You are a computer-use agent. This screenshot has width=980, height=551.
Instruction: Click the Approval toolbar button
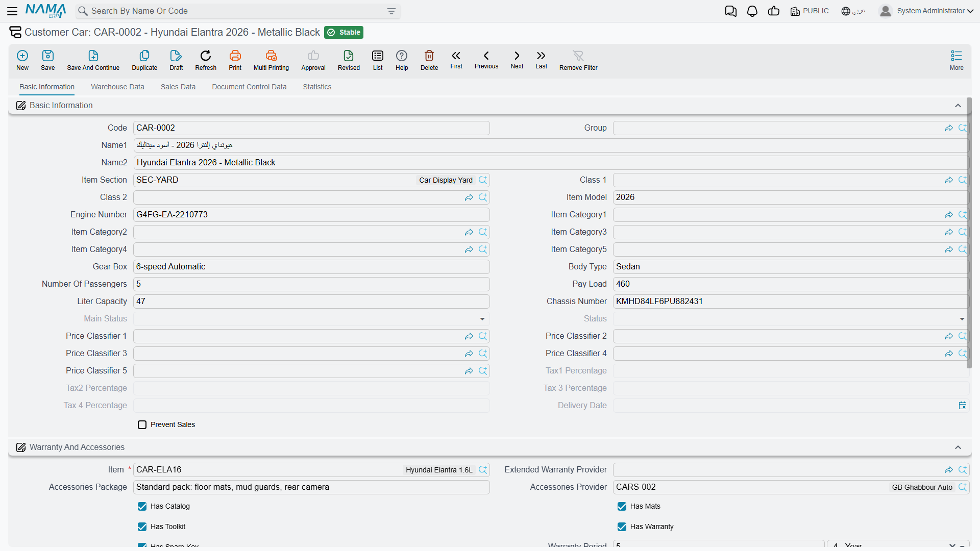coord(313,60)
